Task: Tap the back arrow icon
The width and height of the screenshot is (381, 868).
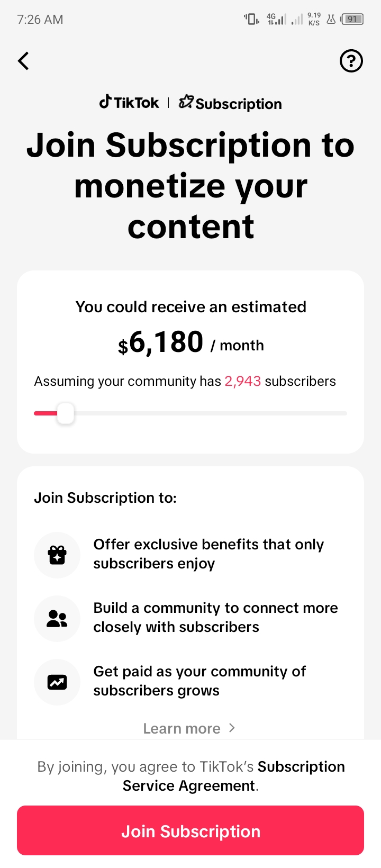Action: tap(23, 61)
